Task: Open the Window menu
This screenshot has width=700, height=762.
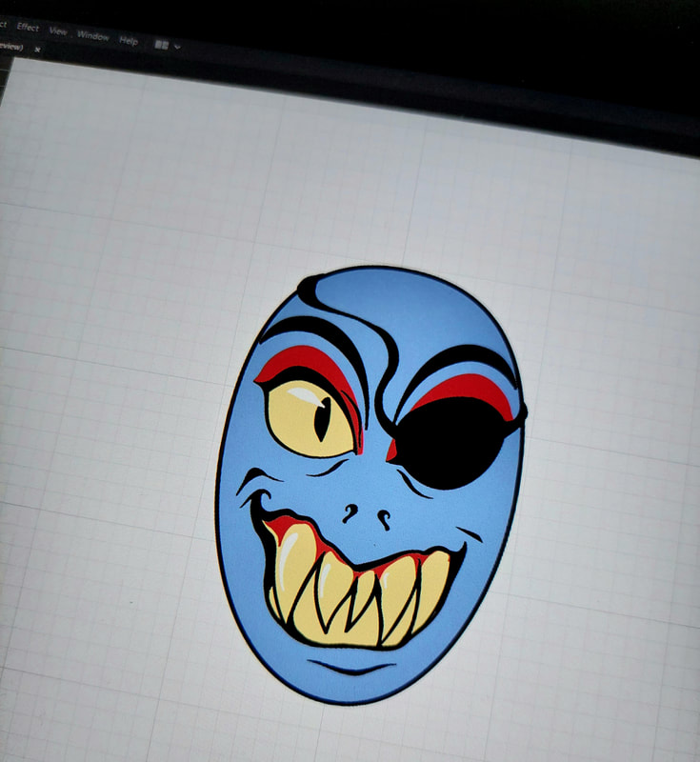Action: pos(92,36)
